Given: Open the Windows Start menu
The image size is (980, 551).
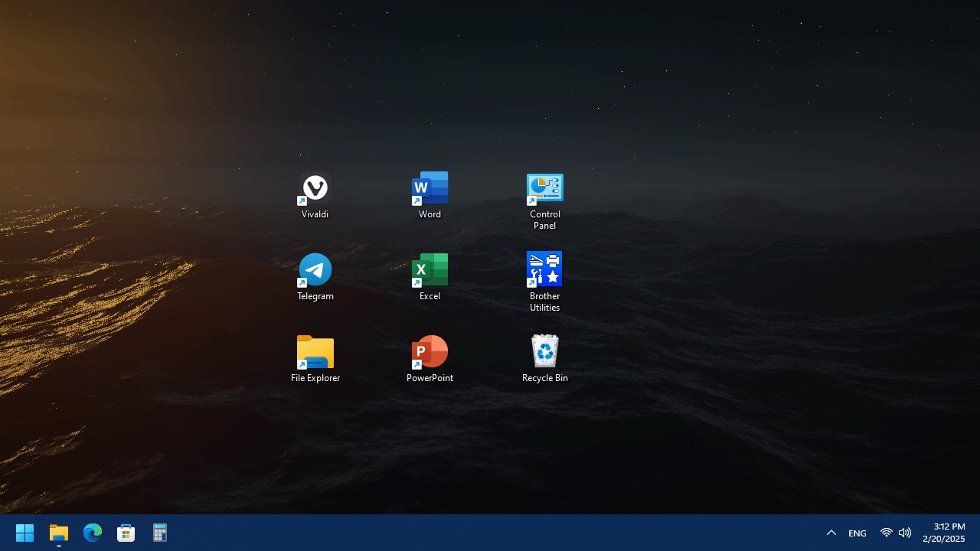Looking at the screenshot, I should [x=25, y=533].
